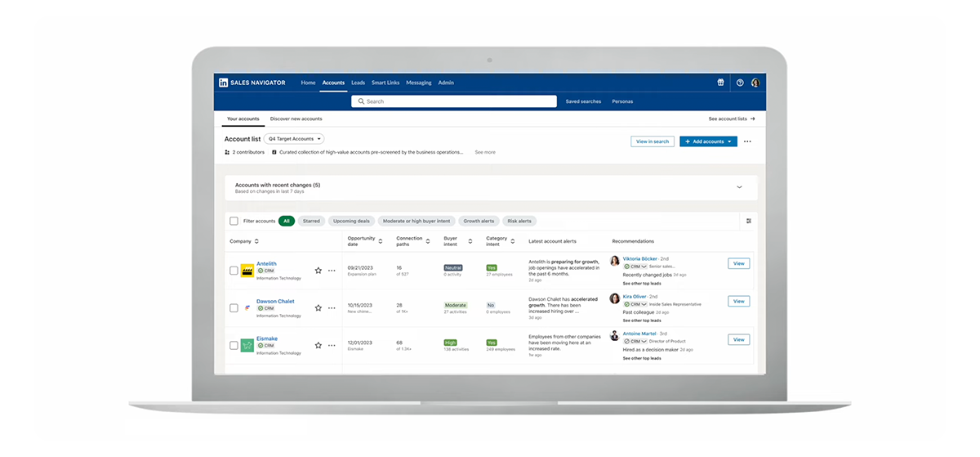This screenshot has height=457, width=980.
Task: Toggle the Upcoming deals filter chip
Action: coord(351,221)
